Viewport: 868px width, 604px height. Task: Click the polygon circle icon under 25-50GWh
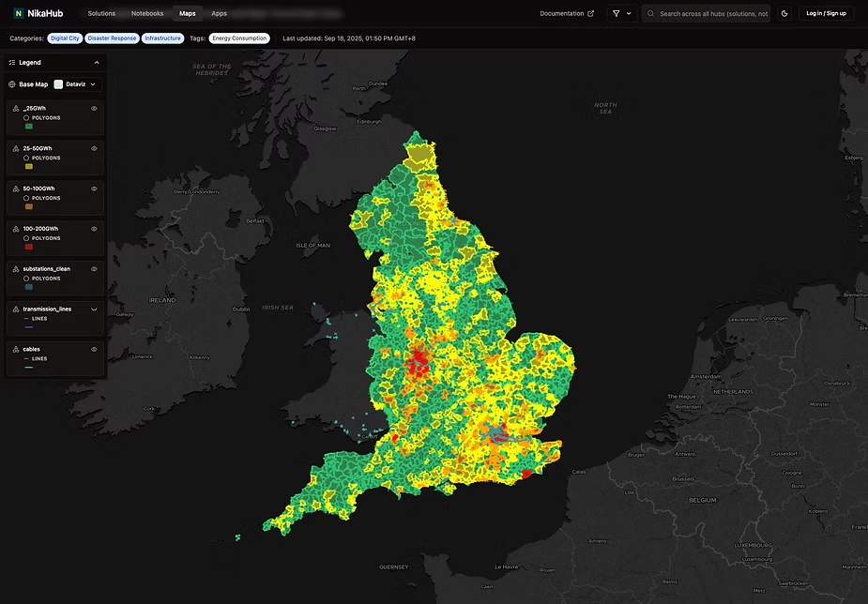26,159
